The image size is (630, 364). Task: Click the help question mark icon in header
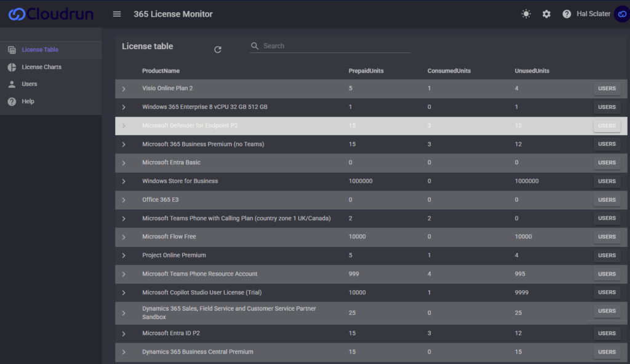567,14
